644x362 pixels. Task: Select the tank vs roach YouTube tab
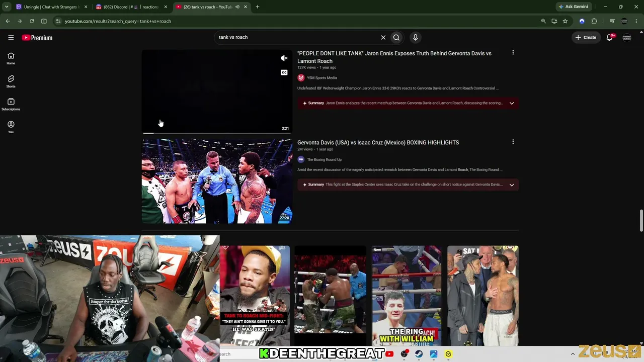tap(211, 7)
